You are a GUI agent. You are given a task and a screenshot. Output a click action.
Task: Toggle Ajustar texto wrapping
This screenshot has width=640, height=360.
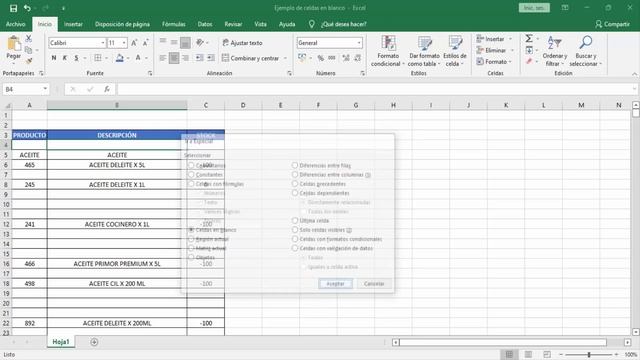coord(242,43)
